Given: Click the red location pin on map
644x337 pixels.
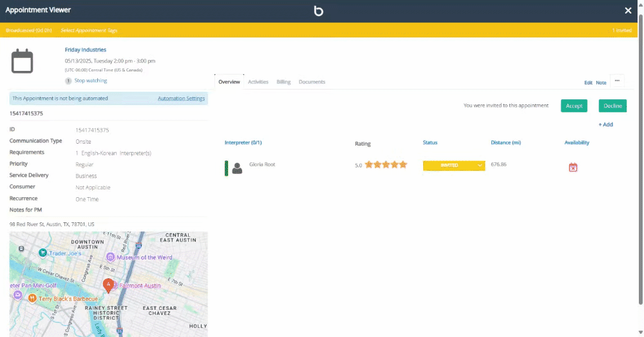Looking at the screenshot, I should [108, 285].
